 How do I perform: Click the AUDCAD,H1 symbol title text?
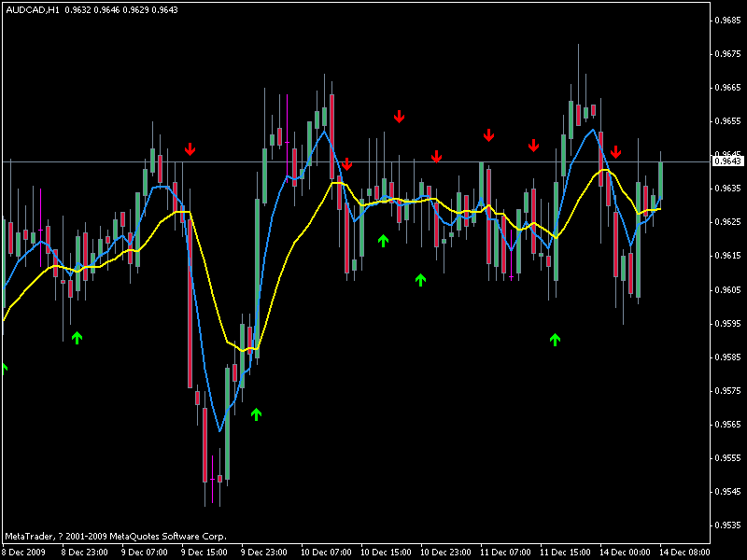[x=33, y=10]
